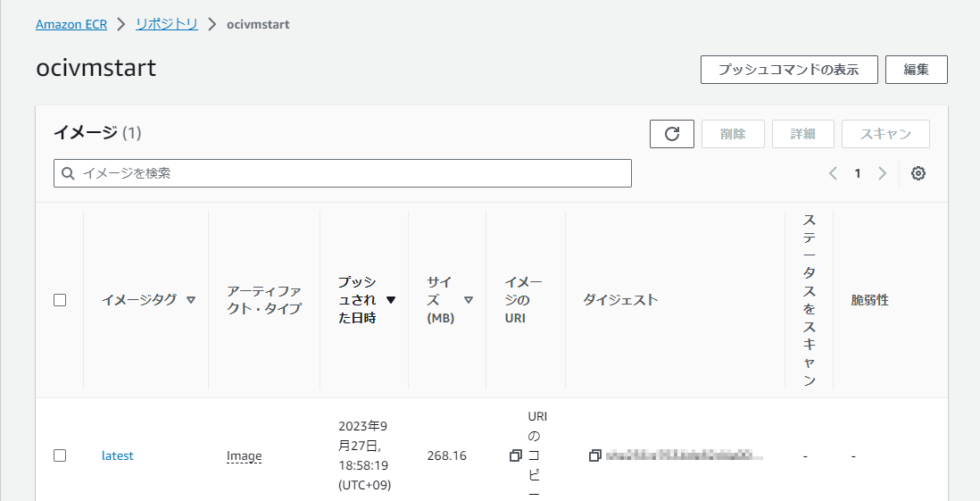Click the 脆弱性 column header
980x501 pixels.
(869, 300)
